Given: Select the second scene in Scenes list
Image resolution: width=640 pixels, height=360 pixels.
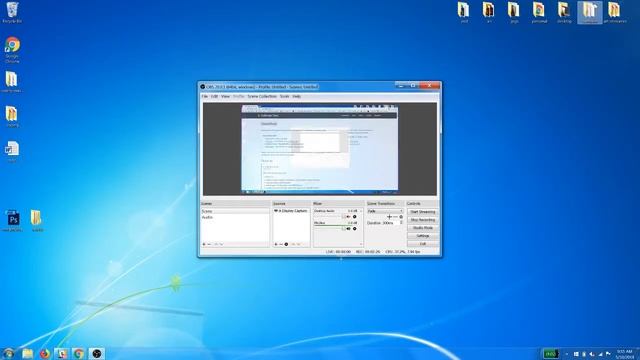Looking at the screenshot, I should pos(235,218).
